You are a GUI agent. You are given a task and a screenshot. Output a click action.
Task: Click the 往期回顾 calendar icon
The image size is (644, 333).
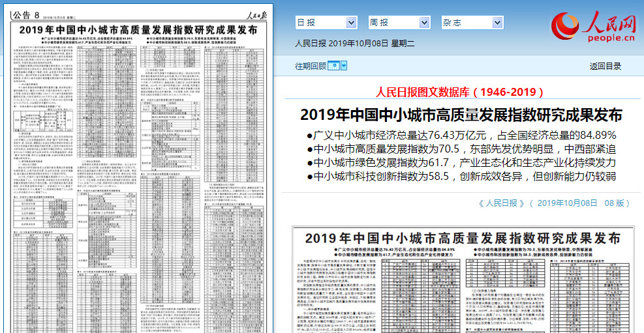pyautogui.click(x=333, y=66)
